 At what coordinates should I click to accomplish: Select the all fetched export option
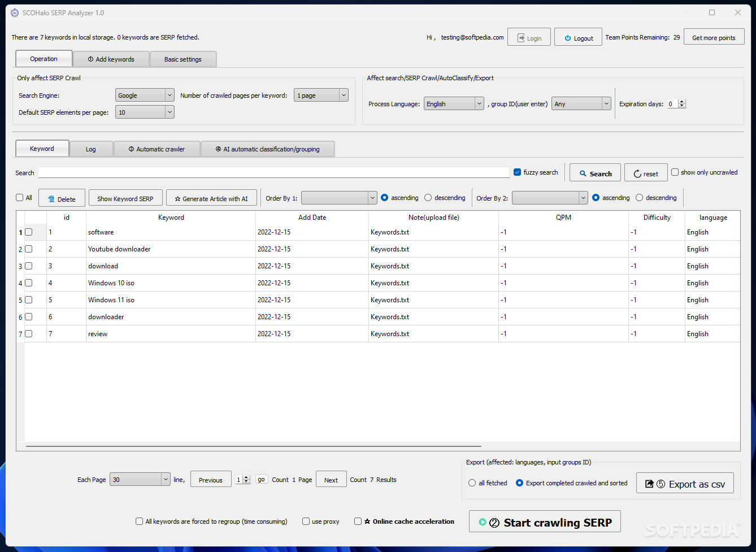coord(472,483)
